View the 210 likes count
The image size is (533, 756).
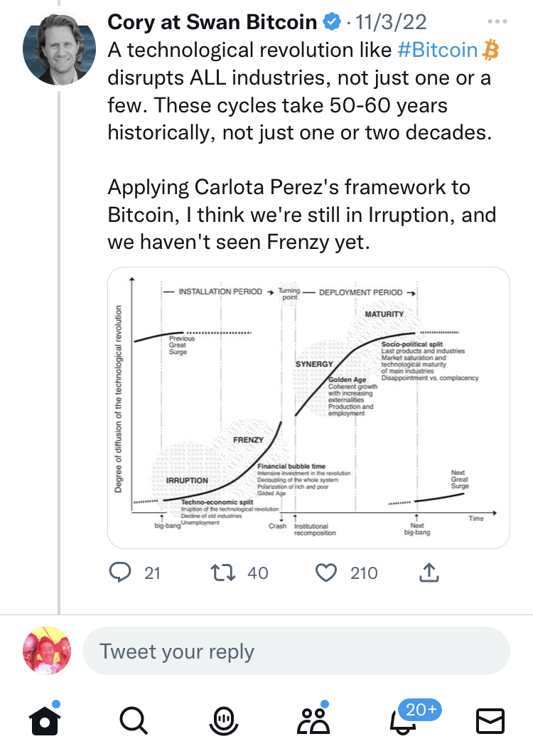coord(364,573)
